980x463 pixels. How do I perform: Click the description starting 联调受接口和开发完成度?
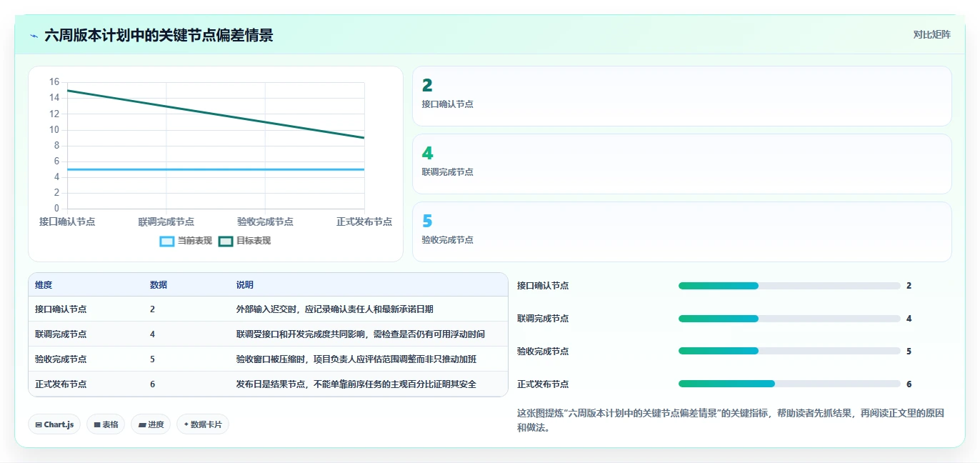pyautogui.click(x=361, y=334)
